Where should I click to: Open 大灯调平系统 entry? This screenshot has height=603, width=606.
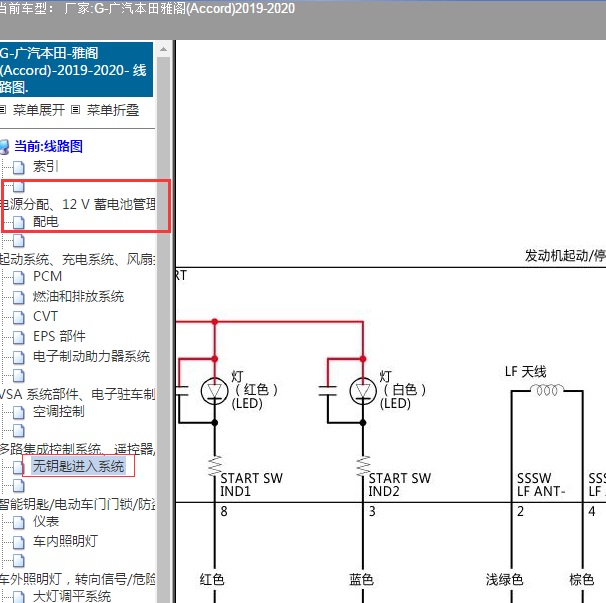tap(71, 596)
